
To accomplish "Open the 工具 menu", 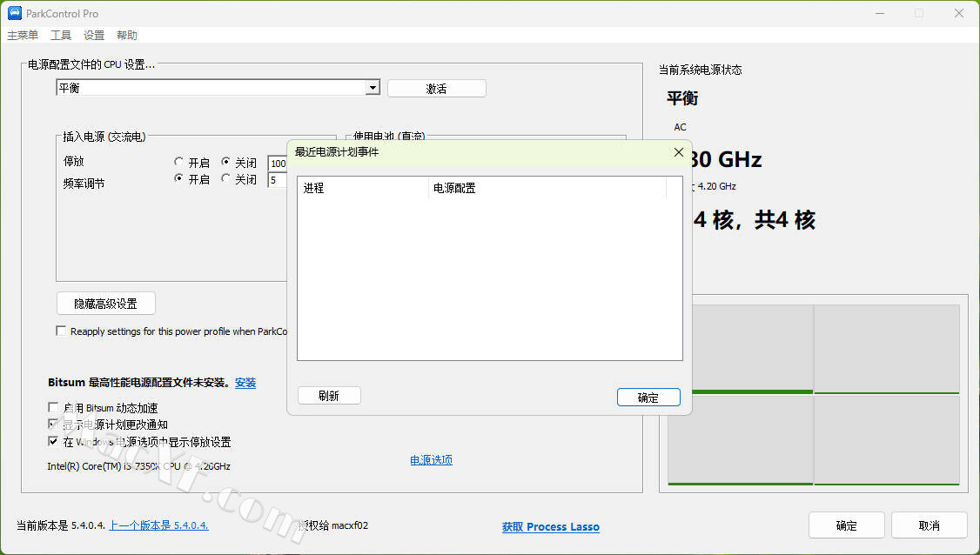I will click(61, 35).
